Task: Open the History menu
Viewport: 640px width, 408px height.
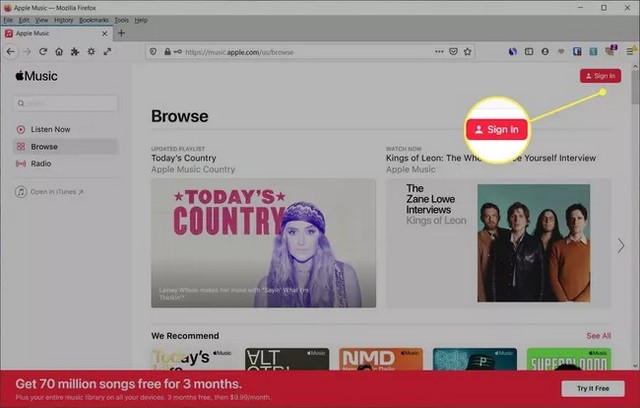Action: pyautogui.click(x=63, y=19)
